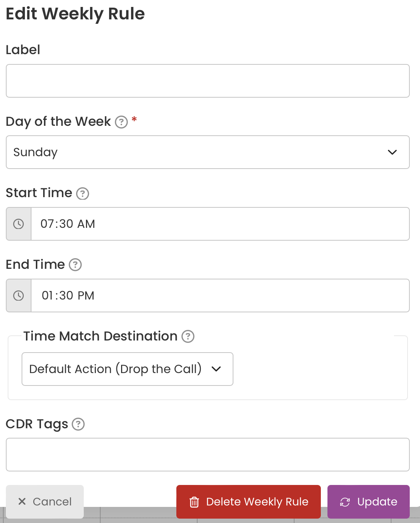The width and height of the screenshot is (420, 523).
Task: Click the CDR Tags help icon
Action: pyautogui.click(x=78, y=424)
